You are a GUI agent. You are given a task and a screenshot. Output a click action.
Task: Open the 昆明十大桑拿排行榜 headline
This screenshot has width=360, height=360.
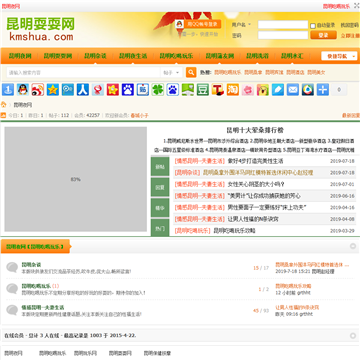[255, 130]
